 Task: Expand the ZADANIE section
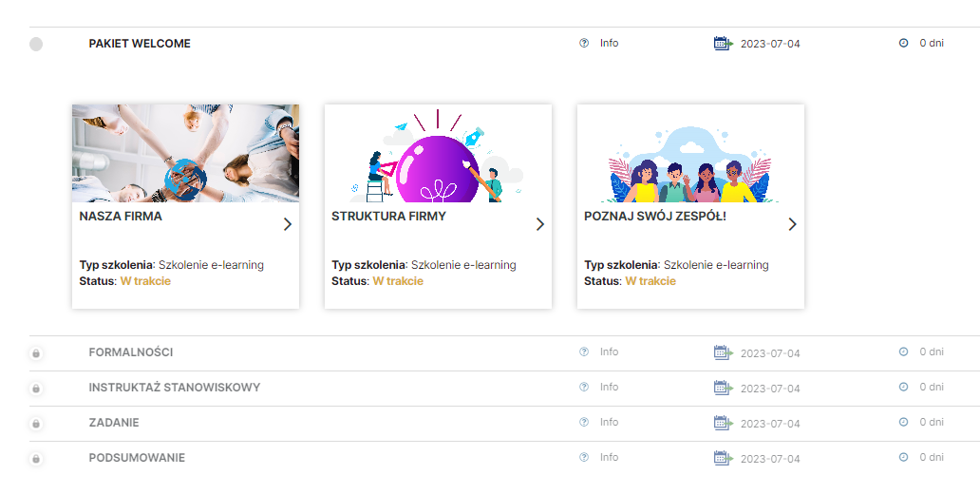(114, 423)
